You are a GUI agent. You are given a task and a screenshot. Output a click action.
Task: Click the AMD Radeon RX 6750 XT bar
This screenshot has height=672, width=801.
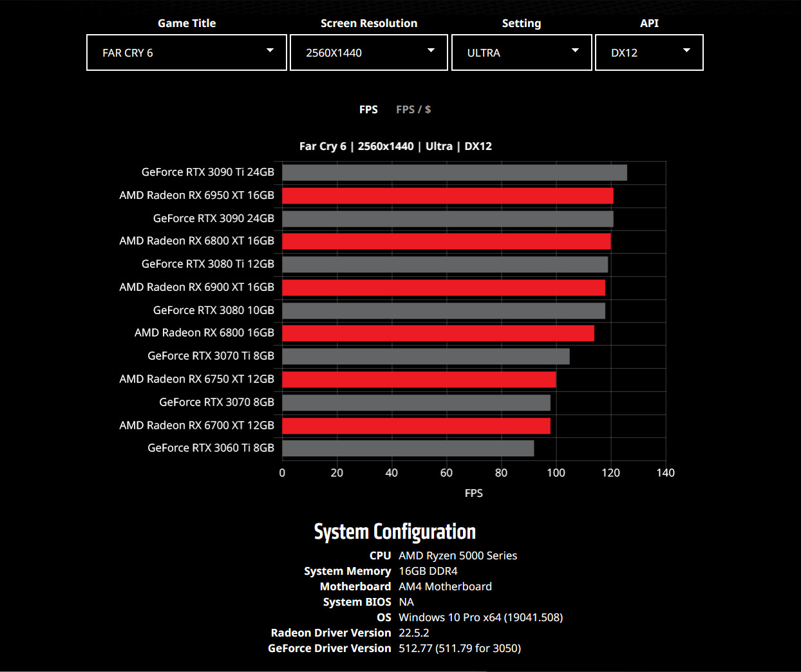pos(419,380)
